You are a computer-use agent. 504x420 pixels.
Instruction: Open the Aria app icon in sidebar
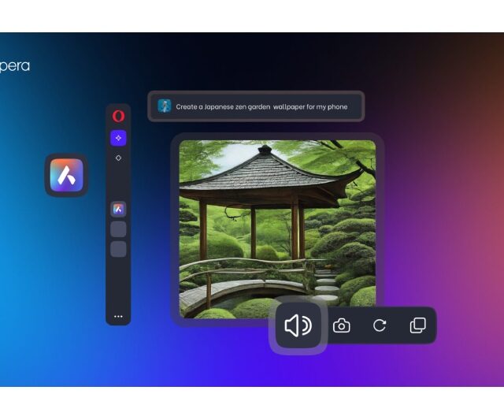(x=118, y=209)
